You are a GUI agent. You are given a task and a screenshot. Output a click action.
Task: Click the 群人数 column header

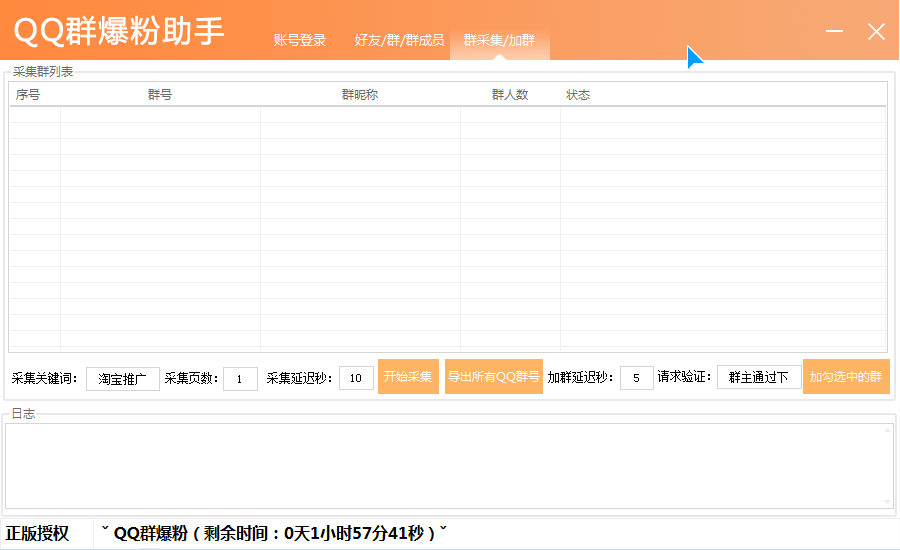[x=510, y=95]
